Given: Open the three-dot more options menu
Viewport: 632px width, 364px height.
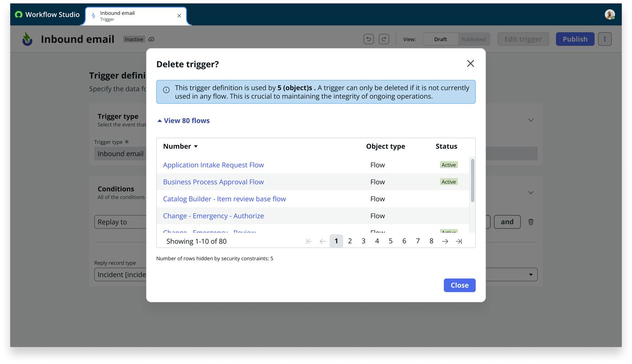Looking at the screenshot, I should point(604,39).
